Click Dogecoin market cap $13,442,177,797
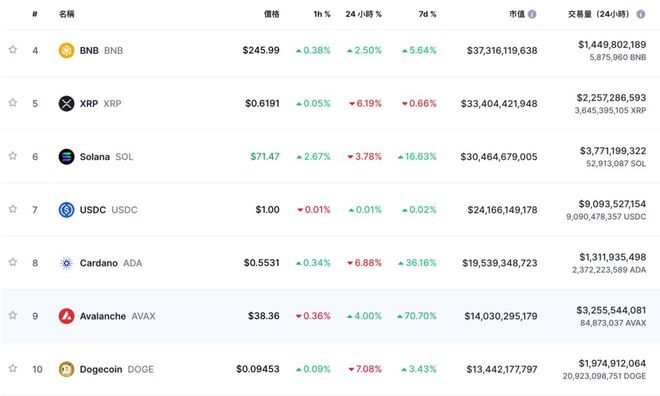 [502, 369]
